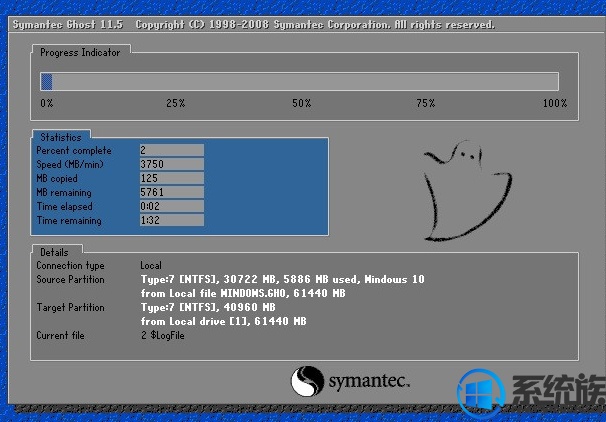The image size is (606, 422).
Task: Click the line naming WINDOWS.GHO file
Action: 243,293
